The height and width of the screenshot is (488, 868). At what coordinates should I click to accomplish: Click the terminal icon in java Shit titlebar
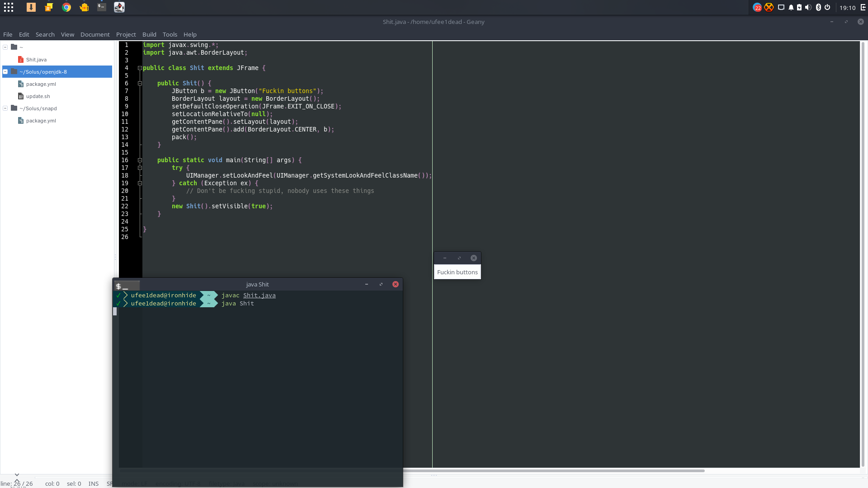tap(127, 286)
